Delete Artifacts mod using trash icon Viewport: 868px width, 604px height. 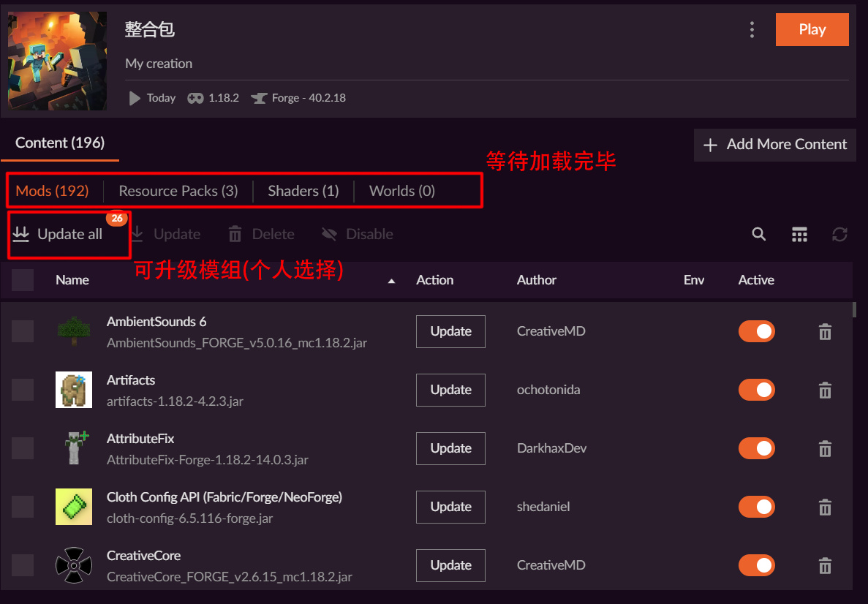tap(825, 390)
